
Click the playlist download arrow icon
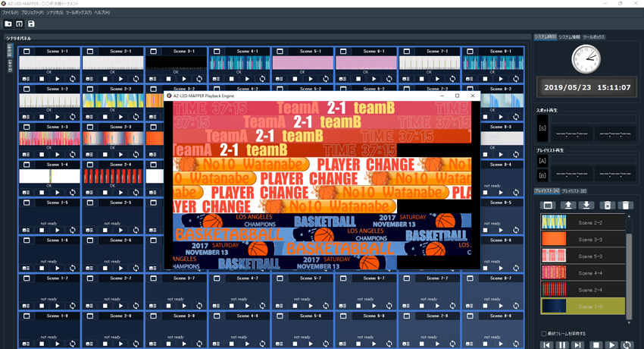pyautogui.click(x=586, y=206)
